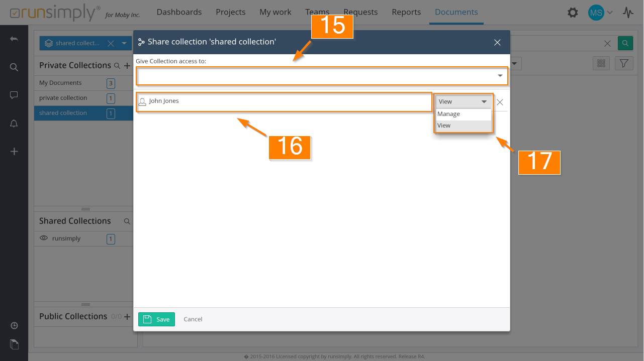Image resolution: width=644 pixels, height=361 pixels.
Task: Expand the shared collection selector dropdown
Action: [x=124, y=43]
